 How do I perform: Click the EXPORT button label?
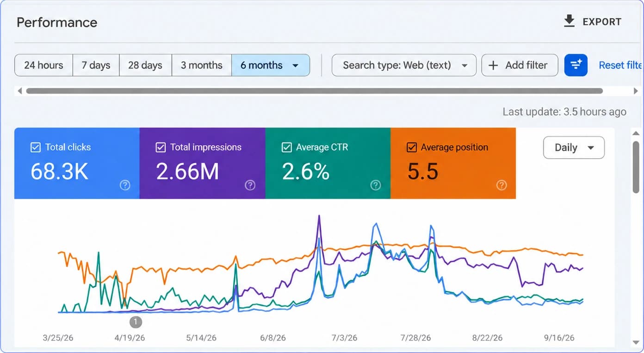pyautogui.click(x=602, y=22)
